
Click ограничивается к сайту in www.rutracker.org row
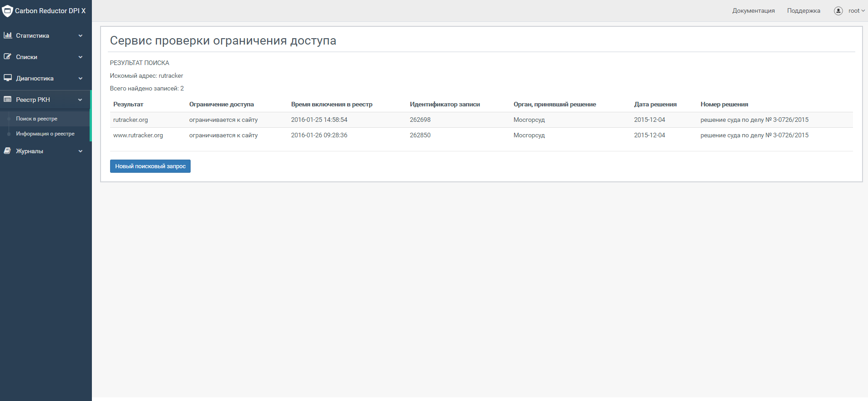[223, 135]
